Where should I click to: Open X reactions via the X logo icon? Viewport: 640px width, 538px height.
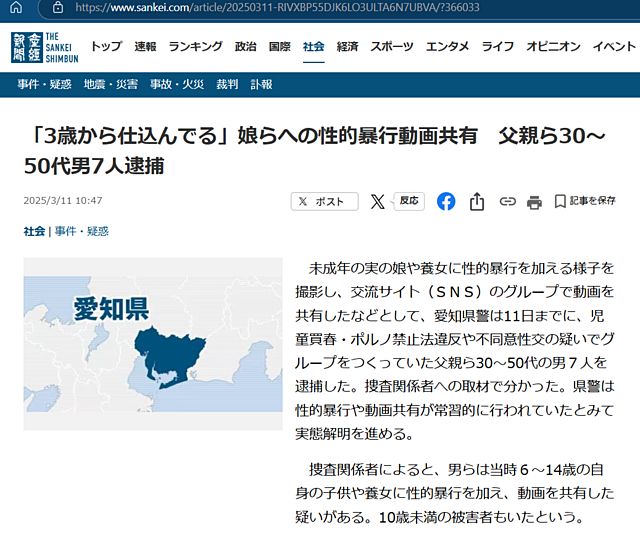pos(377,201)
